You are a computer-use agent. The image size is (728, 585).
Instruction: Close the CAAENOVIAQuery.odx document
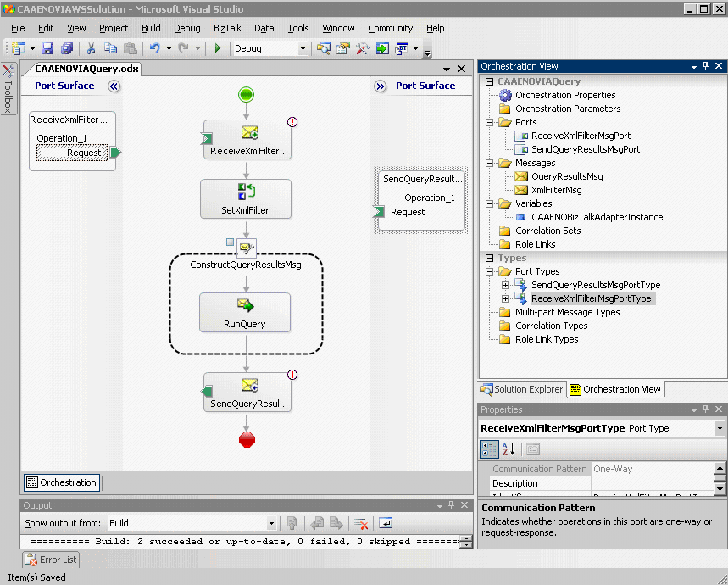click(x=462, y=69)
